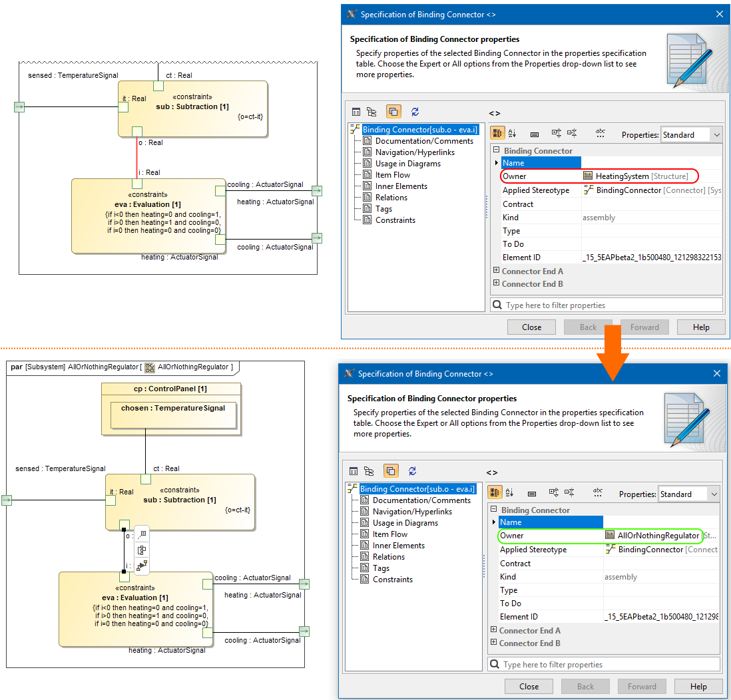731x700 pixels.
Task: Click collapse-all icon in upper dialog toolbar
Action: (572, 133)
